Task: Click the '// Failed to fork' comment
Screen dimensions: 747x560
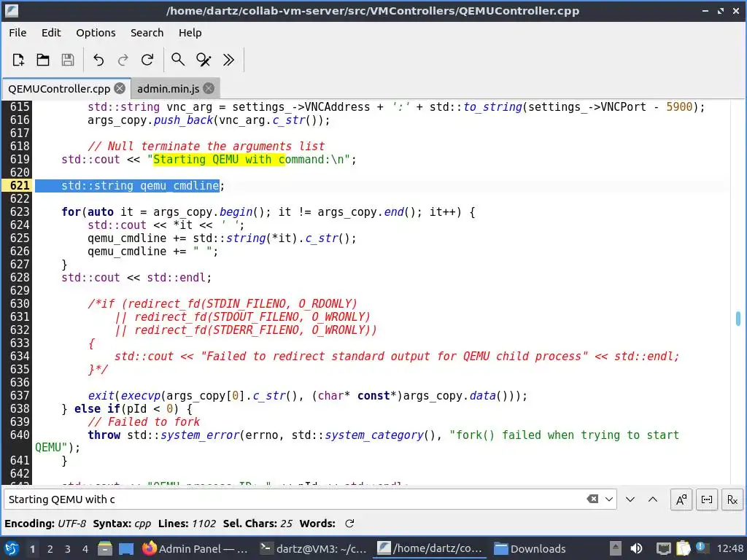Action: tap(144, 422)
